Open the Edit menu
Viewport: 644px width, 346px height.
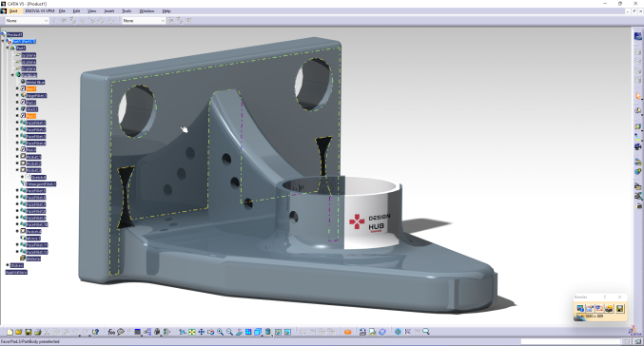click(76, 11)
